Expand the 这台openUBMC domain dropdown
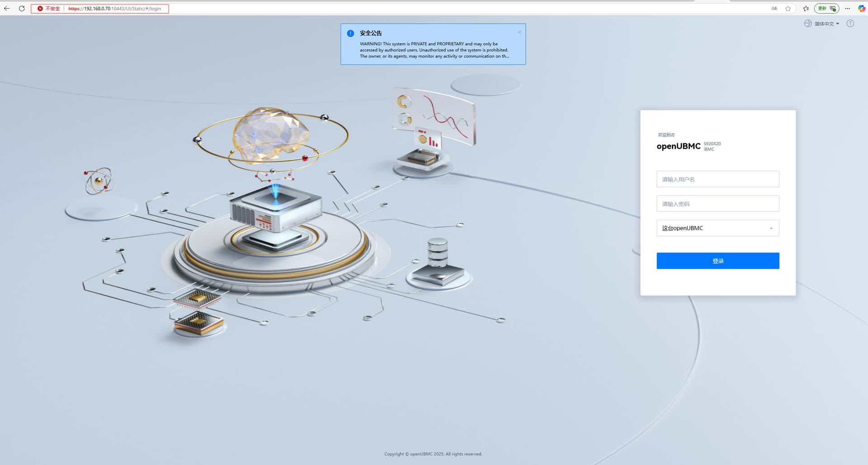Image resolution: width=868 pixels, height=465 pixels. click(717, 228)
